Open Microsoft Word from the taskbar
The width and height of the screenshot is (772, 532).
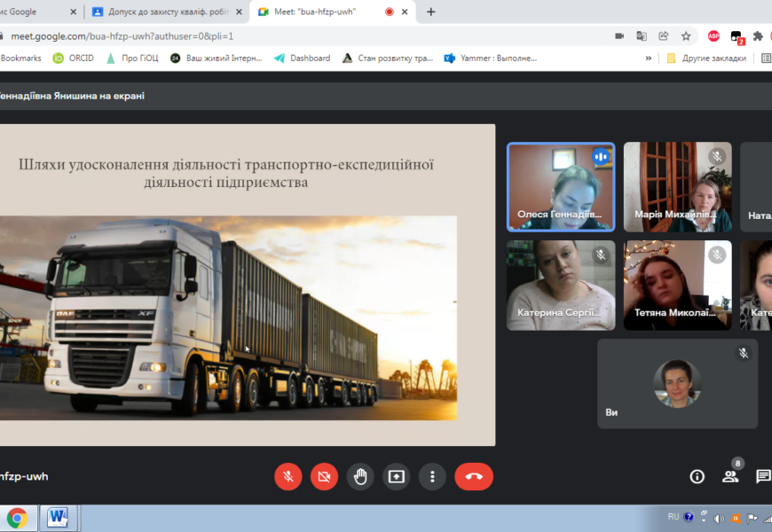click(x=59, y=517)
